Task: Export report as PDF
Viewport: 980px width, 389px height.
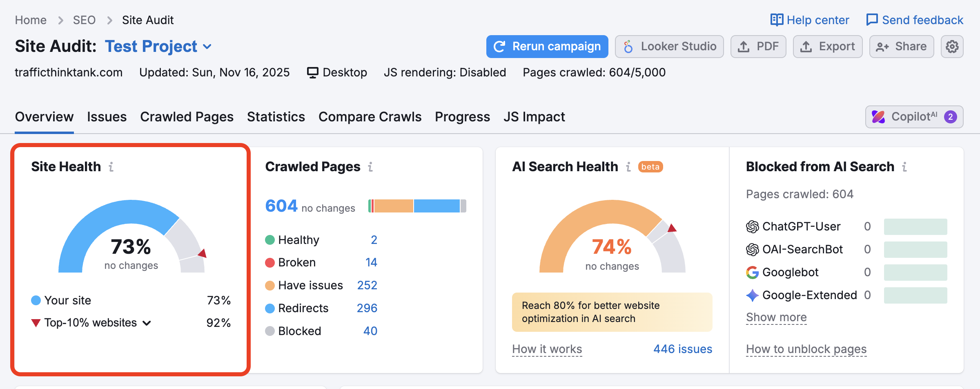Action: 758,46
